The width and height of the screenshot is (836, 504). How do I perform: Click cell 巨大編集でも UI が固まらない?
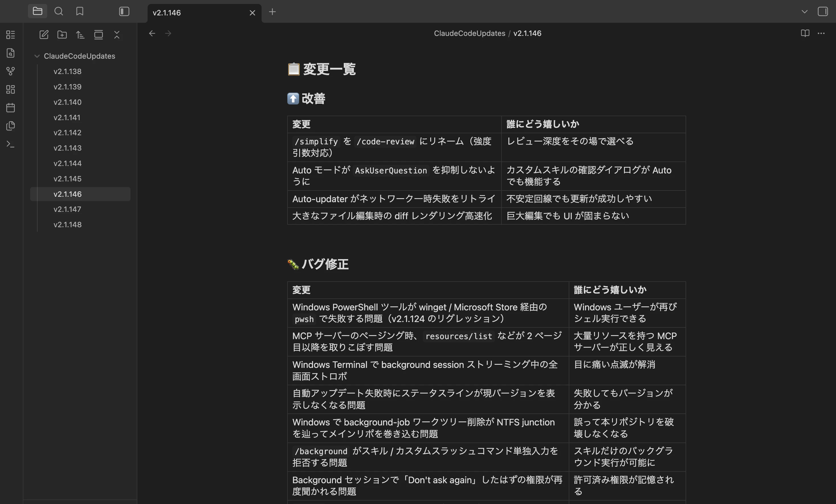[594, 216]
